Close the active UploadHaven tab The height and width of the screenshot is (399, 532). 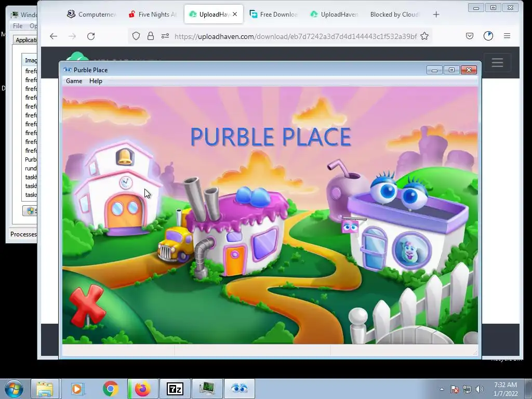(235, 14)
